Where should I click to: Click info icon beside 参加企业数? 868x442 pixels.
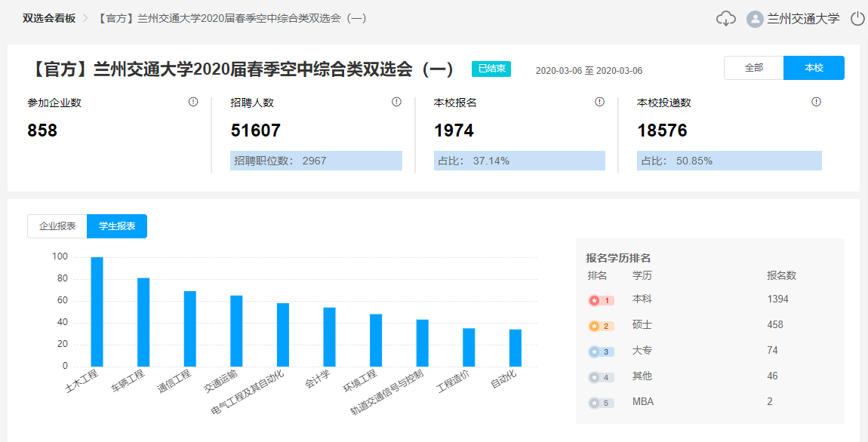(193, 102)
